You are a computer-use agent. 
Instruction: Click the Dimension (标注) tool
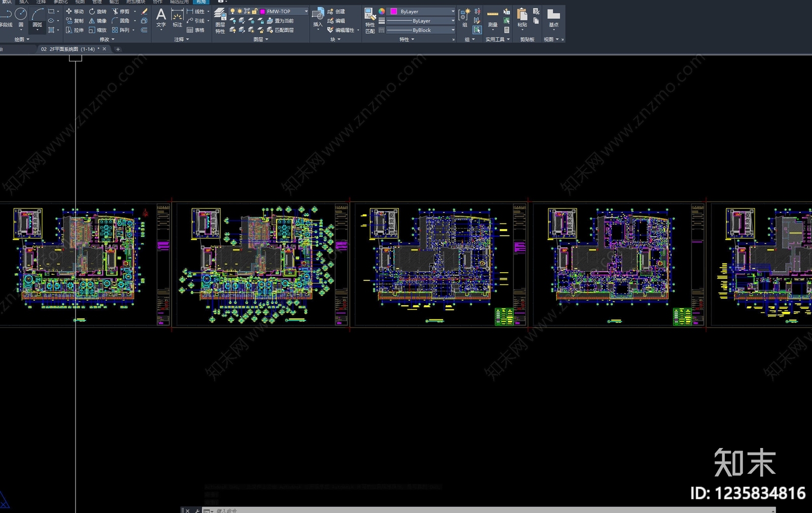(x=177, y=18)
